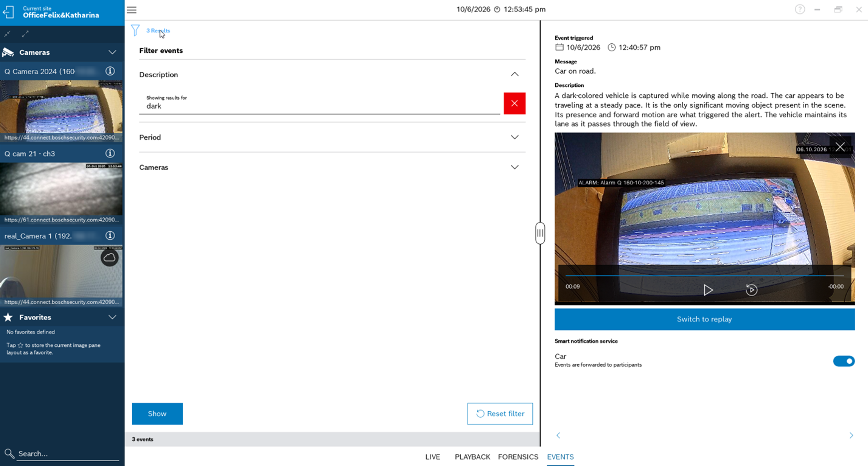This screenshot has height=466, width=868.
Task: Go to the previous event arrow
Action: click(558, 436)
